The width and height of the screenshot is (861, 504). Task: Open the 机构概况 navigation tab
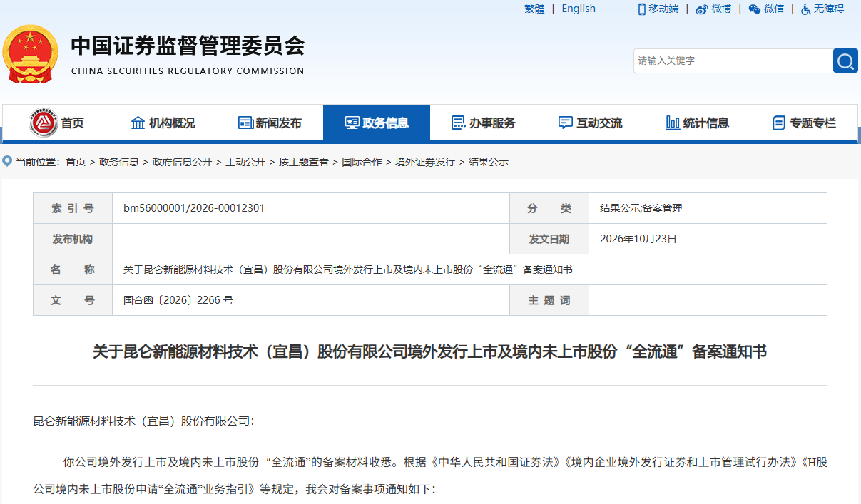pyautogui.click(x=163, y=123)
